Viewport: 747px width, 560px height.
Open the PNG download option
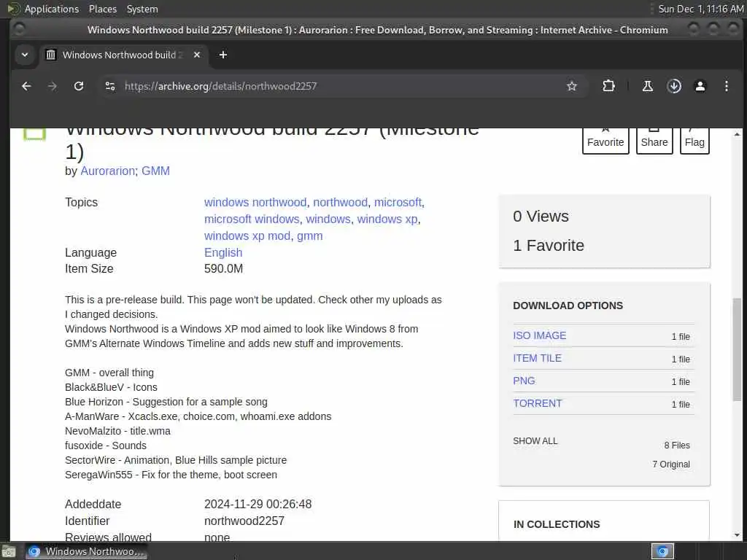coord(524,381)
